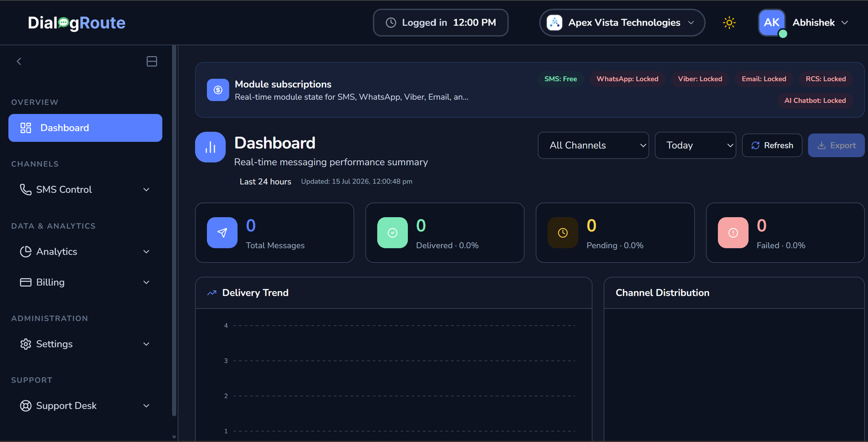The height and width of the screenshot is (442, 868).
Task: Open the Settings menu item
Action: pyautogui.click(x=85, y=344)
